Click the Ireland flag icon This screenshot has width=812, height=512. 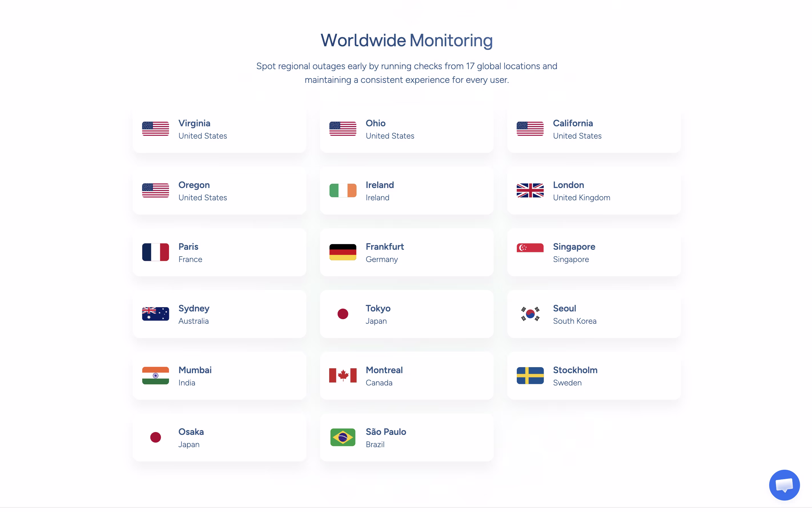(343, 191)
